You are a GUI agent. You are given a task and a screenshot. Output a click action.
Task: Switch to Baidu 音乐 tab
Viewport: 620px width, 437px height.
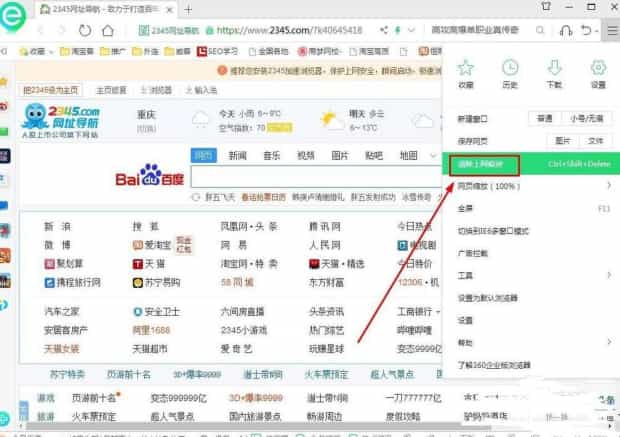[272, 155]
